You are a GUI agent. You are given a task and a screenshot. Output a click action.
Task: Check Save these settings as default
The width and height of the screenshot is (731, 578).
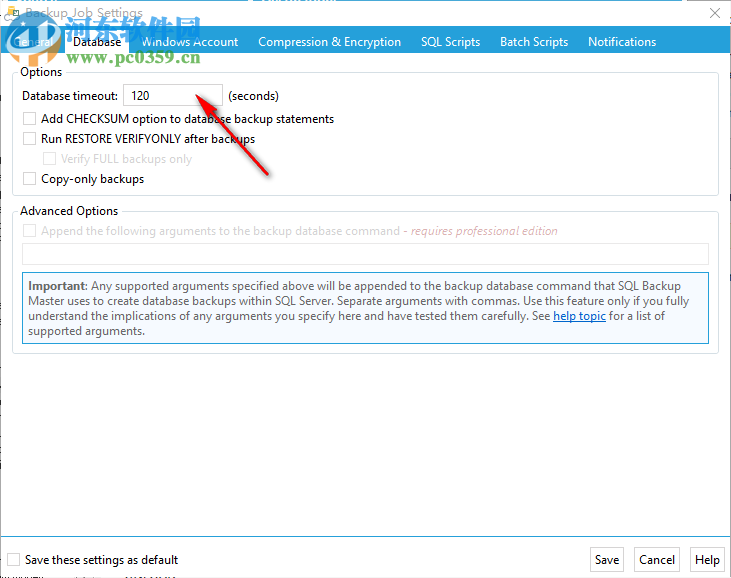click(x=14, y=559)
